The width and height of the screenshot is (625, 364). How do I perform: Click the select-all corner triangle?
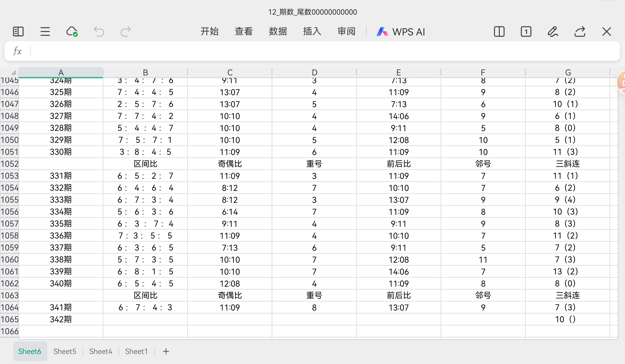[13, 73]
